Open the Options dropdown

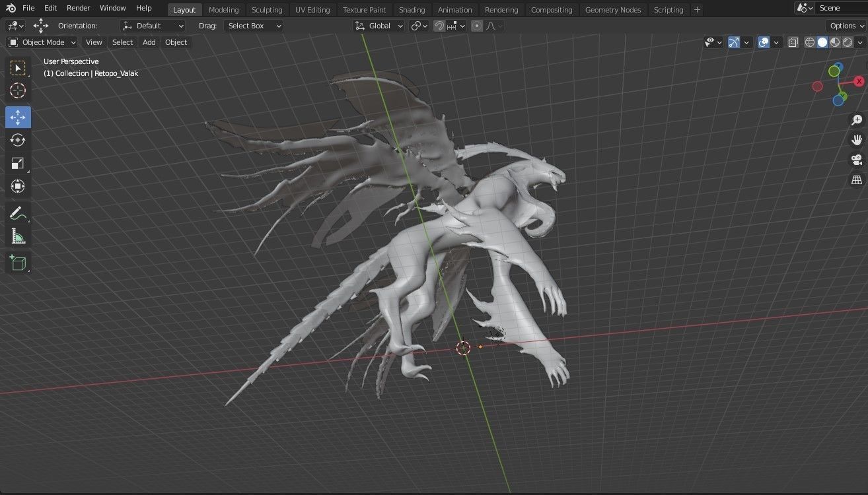click(x=846, y=26)
